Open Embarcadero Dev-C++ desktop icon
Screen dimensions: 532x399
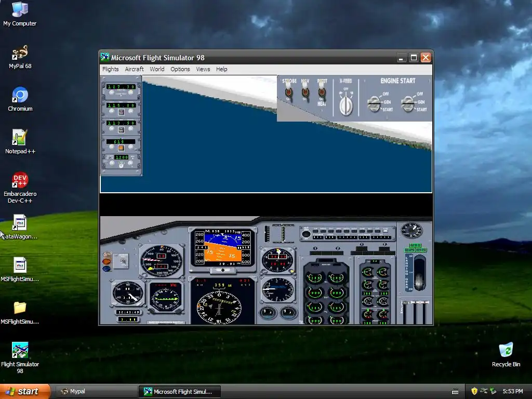(x=20, y=188)
